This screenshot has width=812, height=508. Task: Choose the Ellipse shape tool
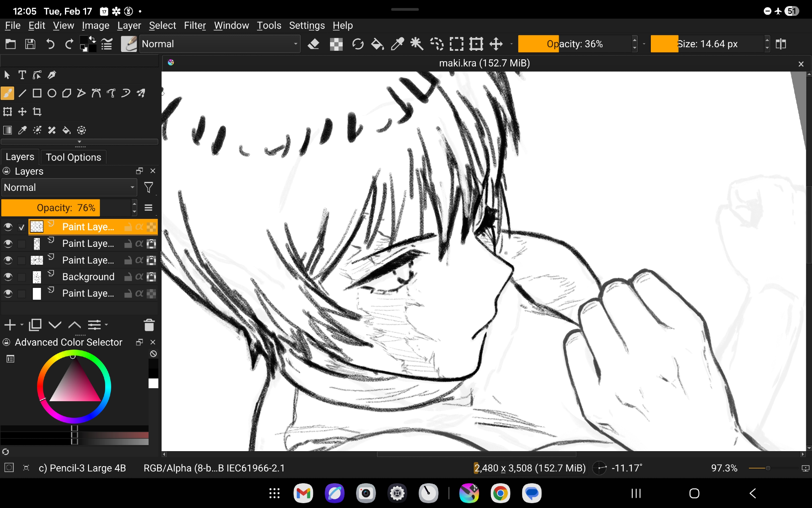[52, 93]
